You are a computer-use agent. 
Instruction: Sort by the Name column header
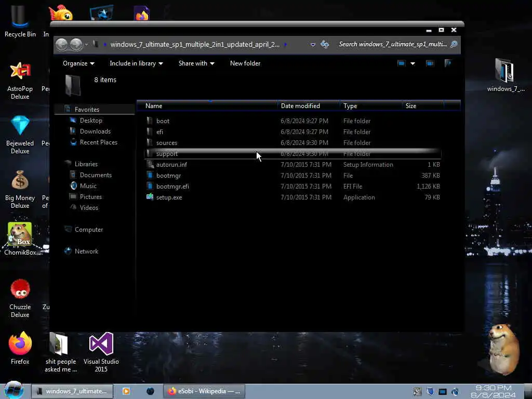point(207,106)
